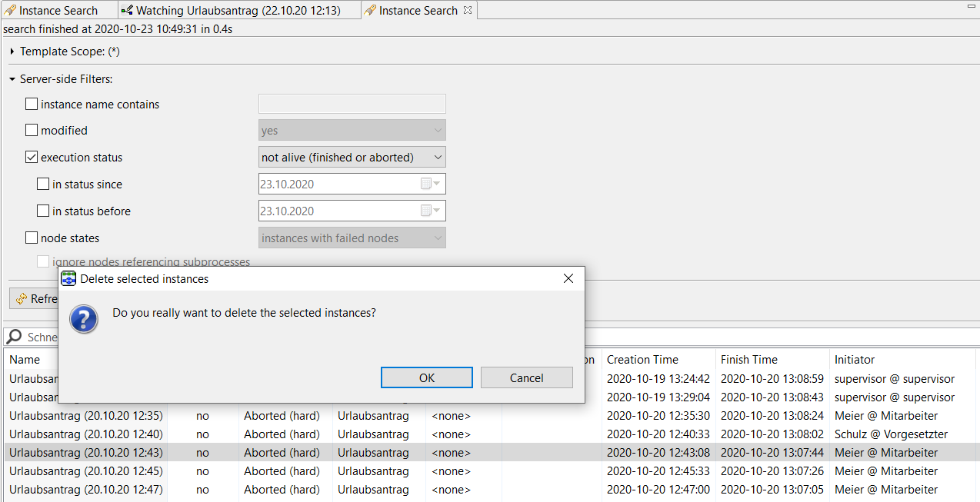
Task: Cancel the delete confirmation dialog
Action: tap(527, 377)
